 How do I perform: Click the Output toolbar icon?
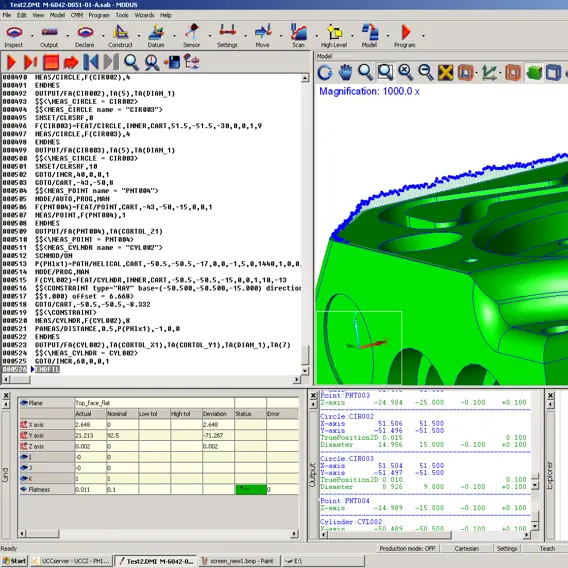tap(49, 32)
